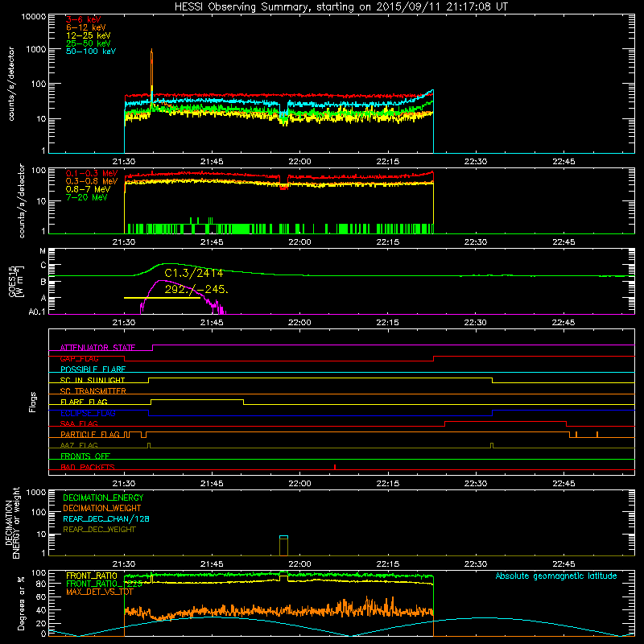This screenshot has height=644, width=644.
Task: Select the REAR_DEC_WEIGHT legend label
Action: [x=99, y=530]
